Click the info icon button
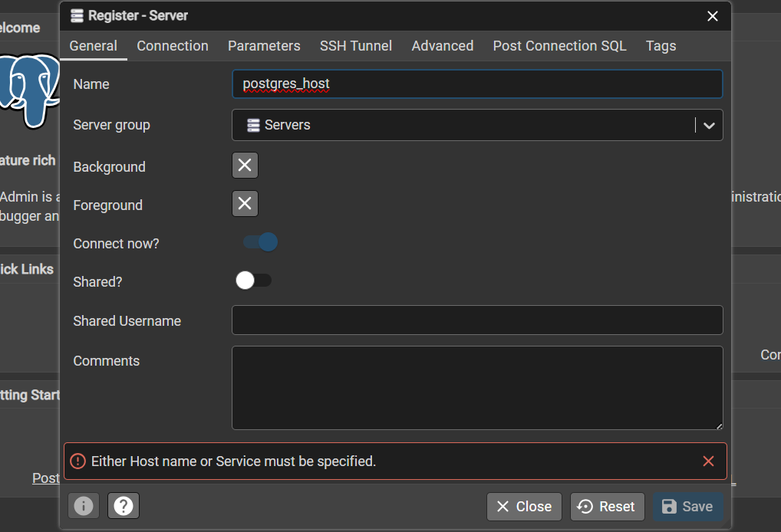Viewport: 781px width, 532px height. [84, 506]
